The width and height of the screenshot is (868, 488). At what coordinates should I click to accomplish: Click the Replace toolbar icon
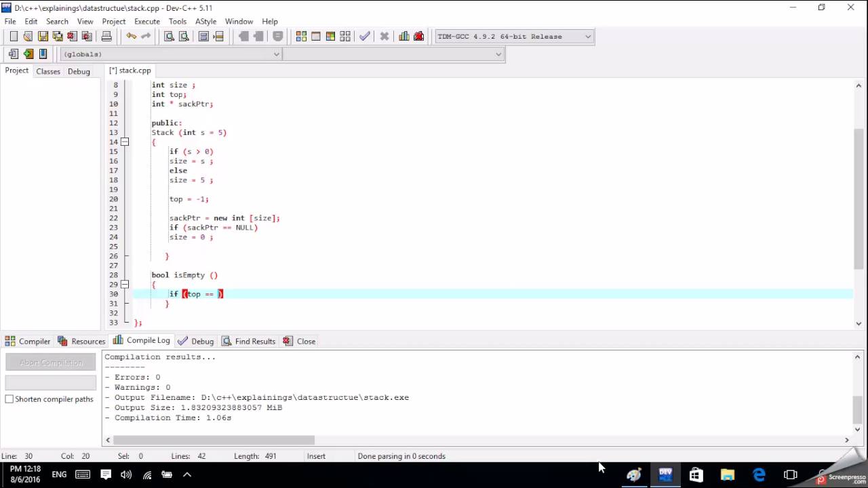click(184, 37)
